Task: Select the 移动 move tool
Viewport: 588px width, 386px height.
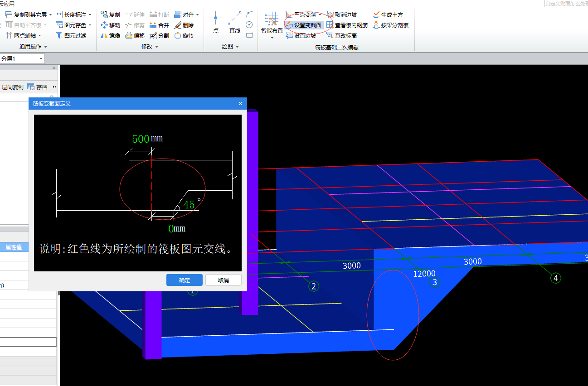Action: click(x=110, y=25)
